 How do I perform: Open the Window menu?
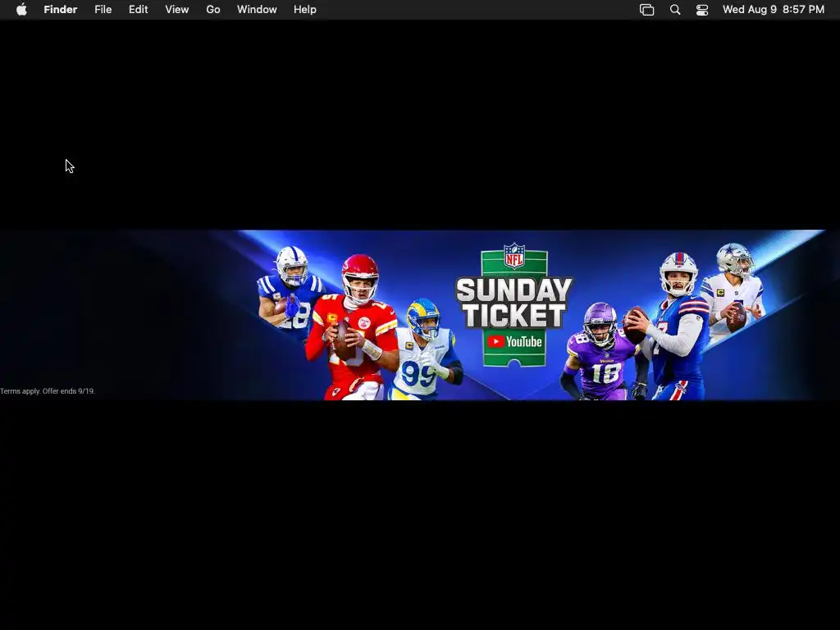click(x=257, y=10)
